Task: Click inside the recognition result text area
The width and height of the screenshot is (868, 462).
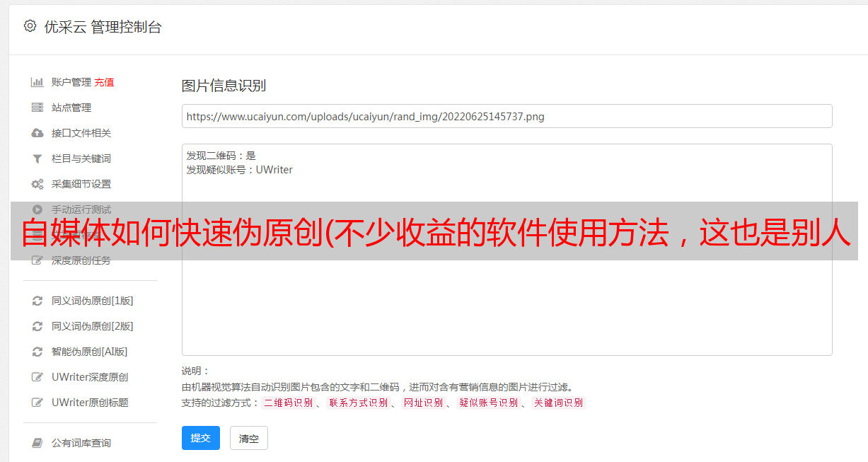Action: pyautogui.click(x=507, y=249)
